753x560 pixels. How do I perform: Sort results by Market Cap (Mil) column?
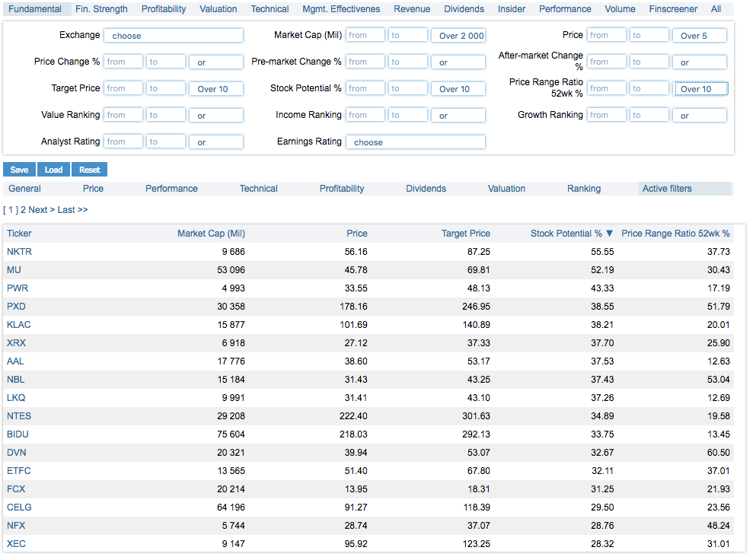[212, 234]
